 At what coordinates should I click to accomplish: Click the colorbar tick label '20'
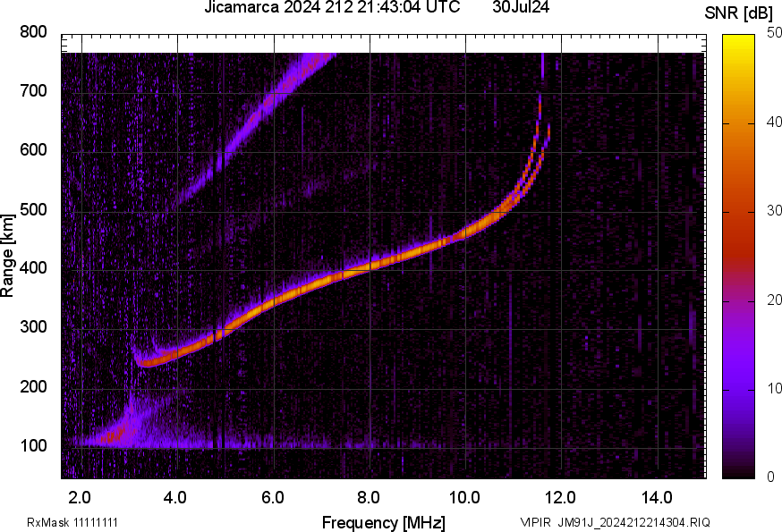click(x=774, y=300)
